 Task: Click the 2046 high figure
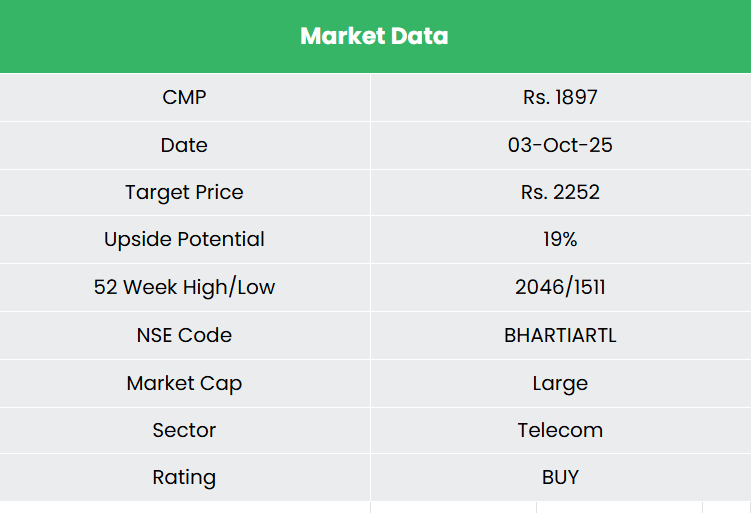[538, 288]
